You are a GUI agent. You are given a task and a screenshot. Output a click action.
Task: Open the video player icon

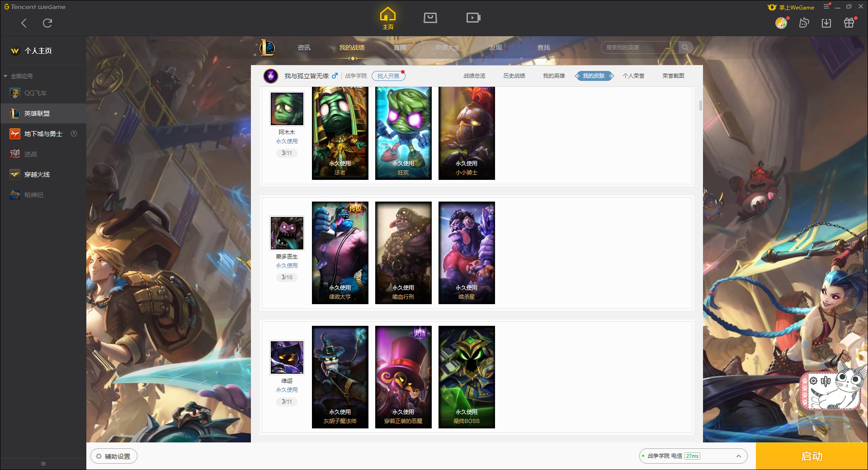(x=473, y=18)
